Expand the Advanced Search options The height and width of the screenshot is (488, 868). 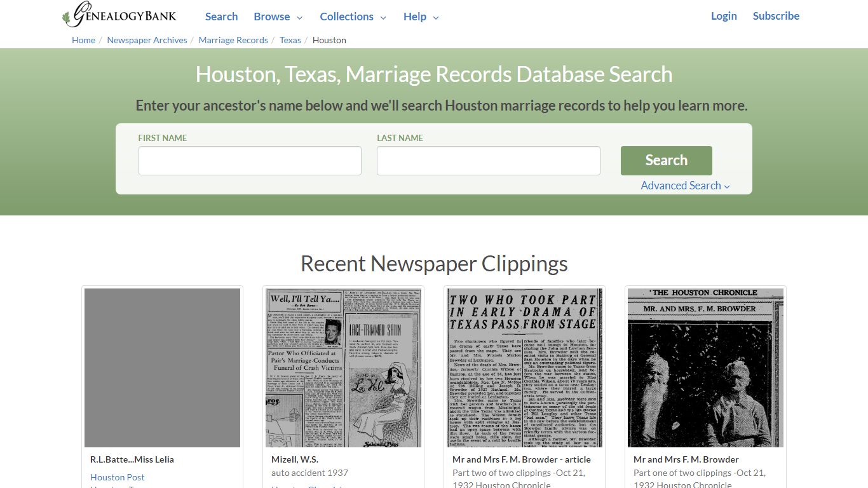click(685, 186)
